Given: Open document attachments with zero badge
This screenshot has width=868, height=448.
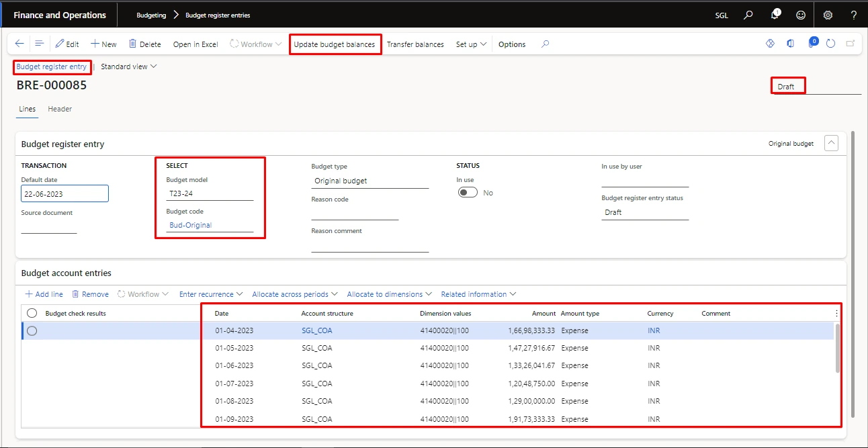Looking at the screenshot, I should click(812, 43).
